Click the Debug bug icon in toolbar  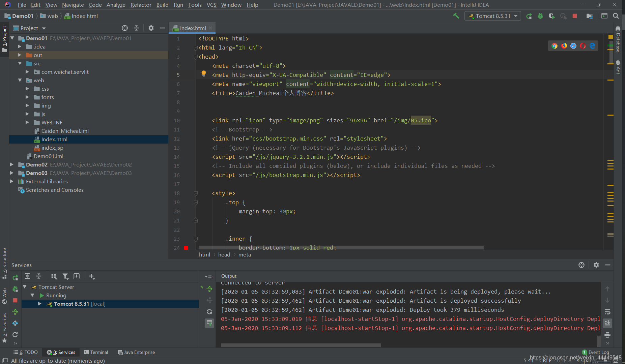pos(540,16)
